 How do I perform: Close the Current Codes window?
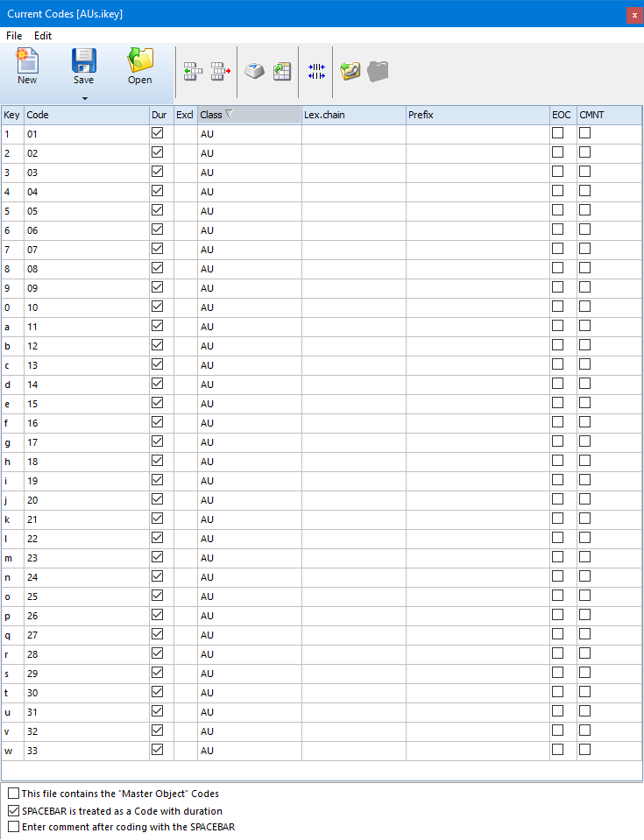coord(634,15)
